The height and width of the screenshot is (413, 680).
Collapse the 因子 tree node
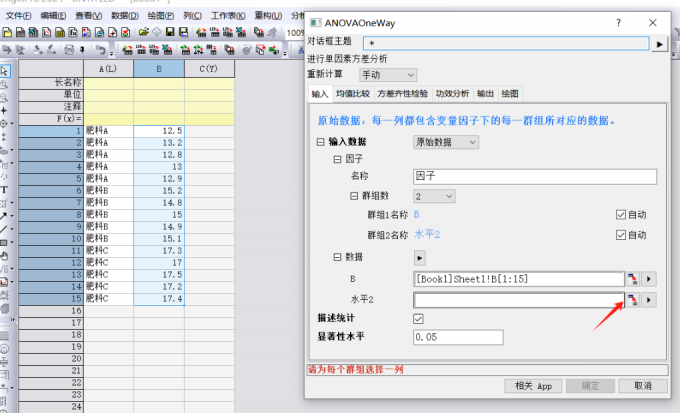[x=337, y=159]
